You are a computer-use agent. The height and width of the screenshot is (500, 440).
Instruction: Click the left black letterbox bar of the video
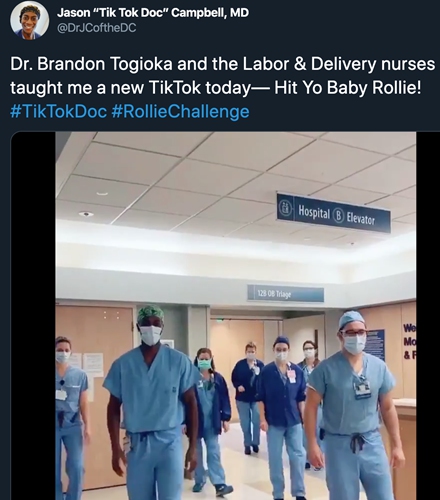click(33, 316)
